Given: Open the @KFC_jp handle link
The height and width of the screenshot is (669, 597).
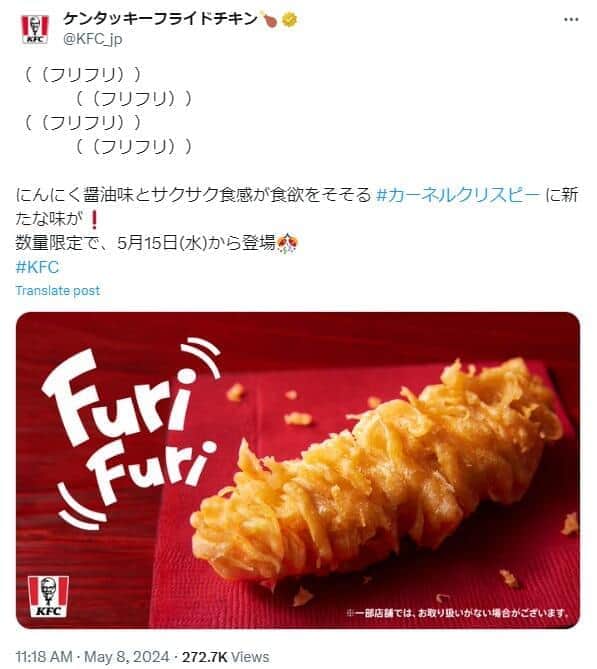Looking at the screenshot, I should 93,39.
